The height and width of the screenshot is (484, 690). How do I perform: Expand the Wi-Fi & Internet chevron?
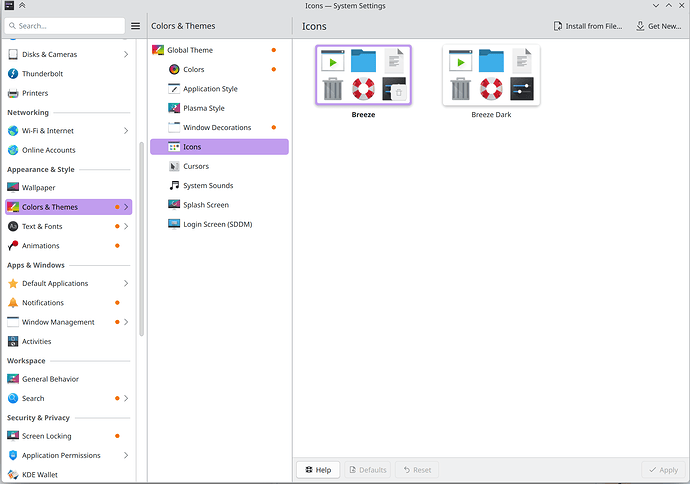[x=126, y=130]
